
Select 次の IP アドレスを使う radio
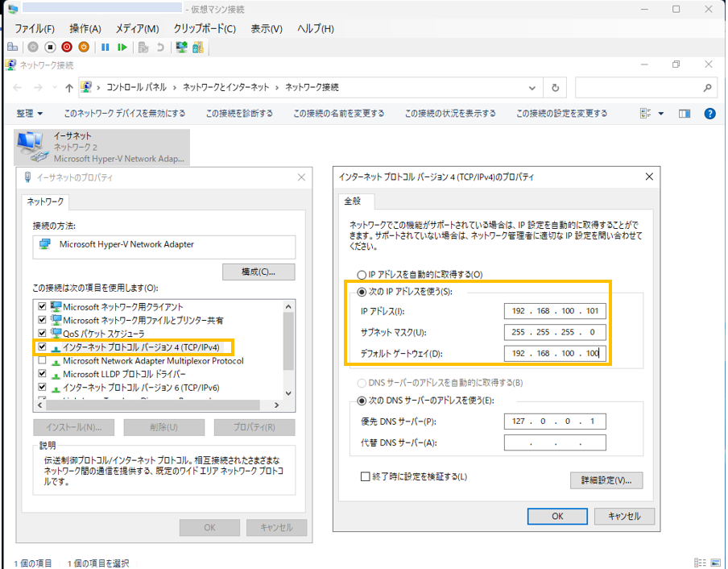(362, 293)
